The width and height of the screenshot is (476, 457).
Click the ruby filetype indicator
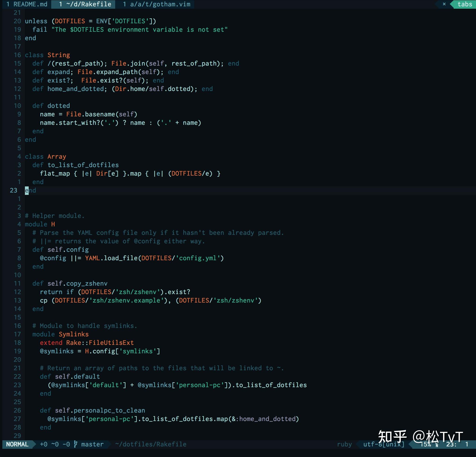click(x=344, y=444)
